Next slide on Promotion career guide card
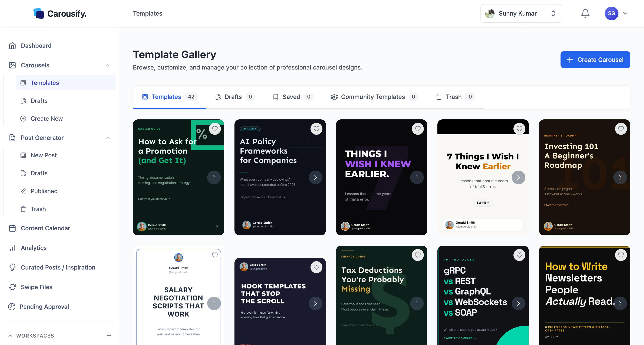Screen dimensions: 644x345 pyautogui.click(x=214, y=177)
